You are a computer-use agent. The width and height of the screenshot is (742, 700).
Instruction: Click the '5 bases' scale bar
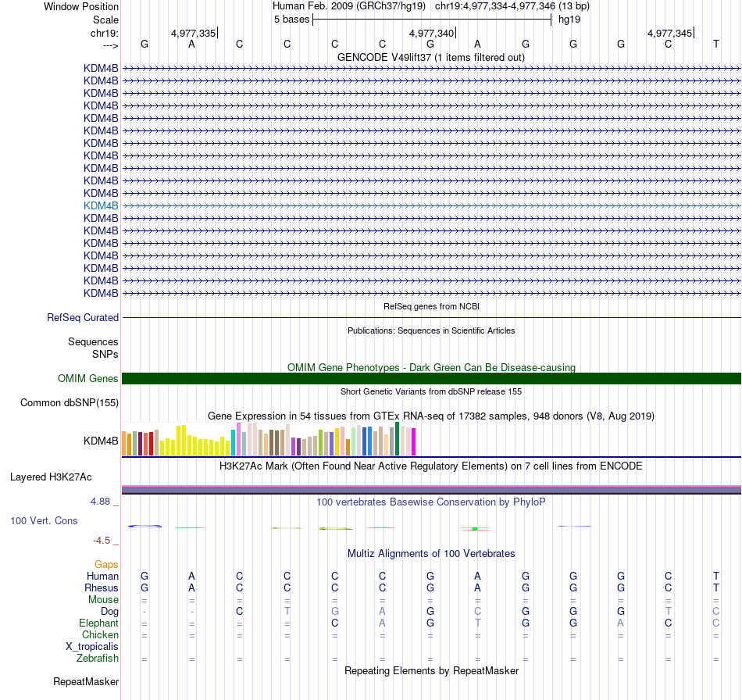click(432, 20)
